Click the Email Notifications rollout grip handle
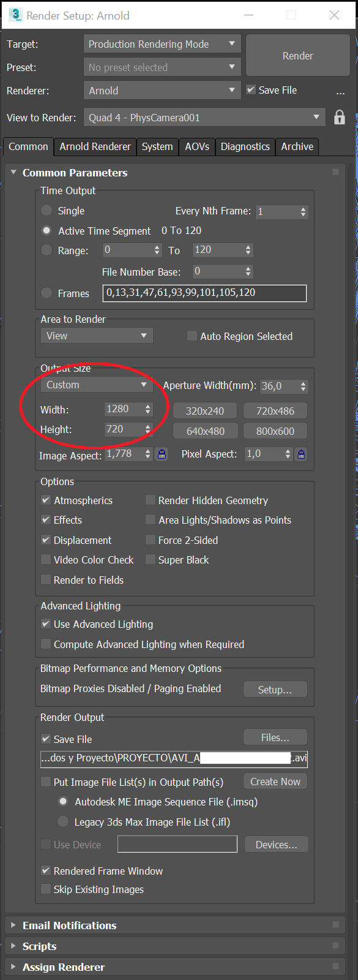 pyautogui.click(x=335, y=925)
